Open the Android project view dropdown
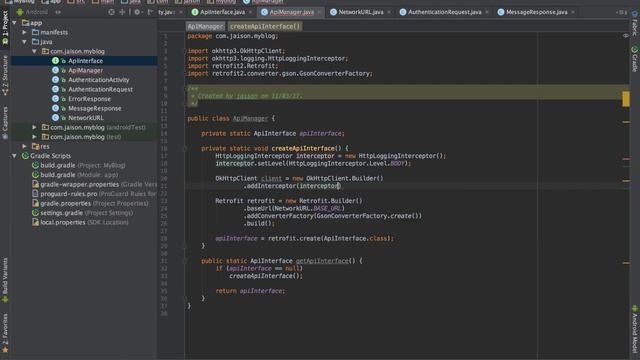This screenshot has width=640, height=360. point(38,12)
